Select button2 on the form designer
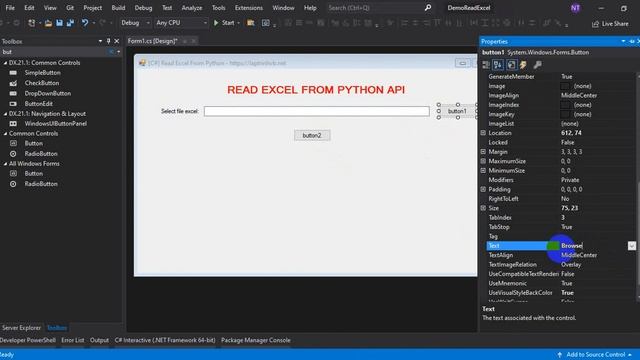 point(312,136)
